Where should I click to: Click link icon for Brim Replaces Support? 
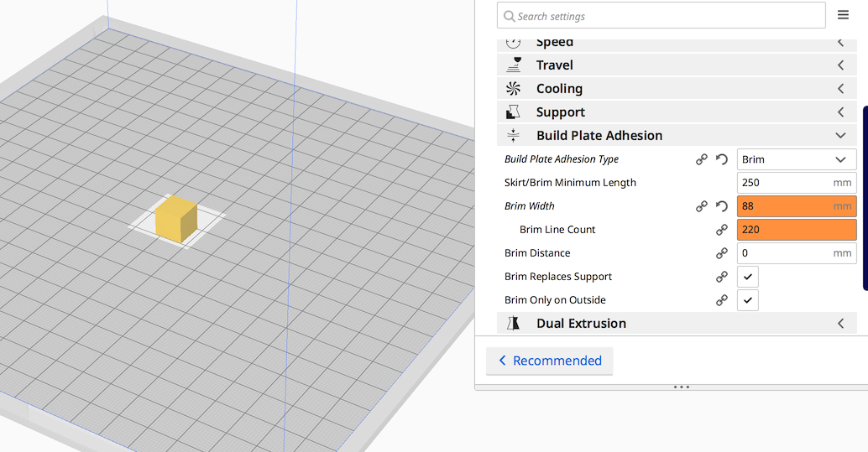click(x=721, y=277)
